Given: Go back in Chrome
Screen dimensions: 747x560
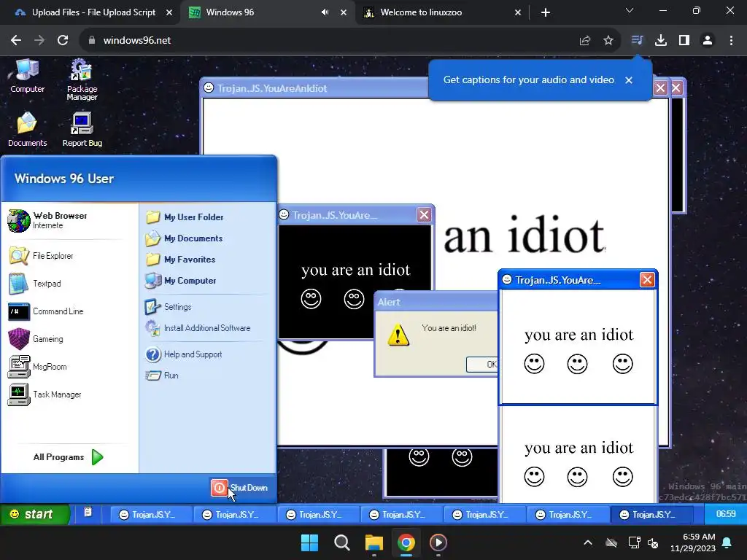Looking at the screenshot, I should tap(16, 41).
